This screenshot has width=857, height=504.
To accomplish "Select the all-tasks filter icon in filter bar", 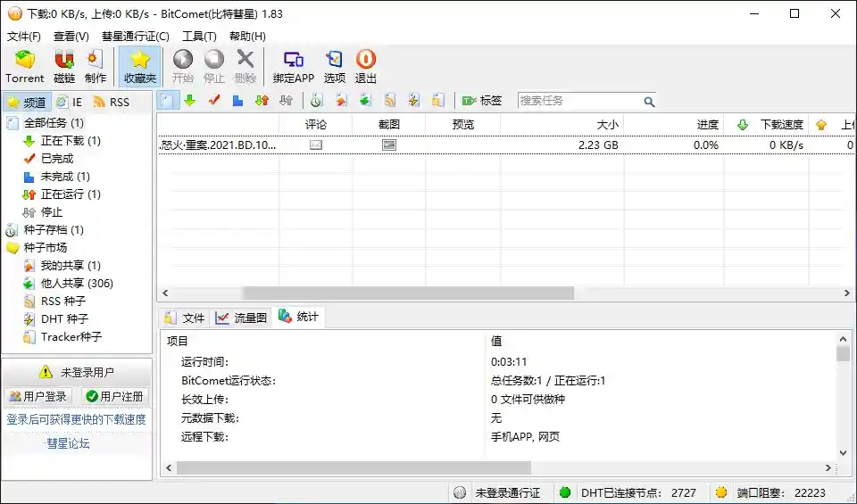I will pyautogui.click(x=169, y=101).
